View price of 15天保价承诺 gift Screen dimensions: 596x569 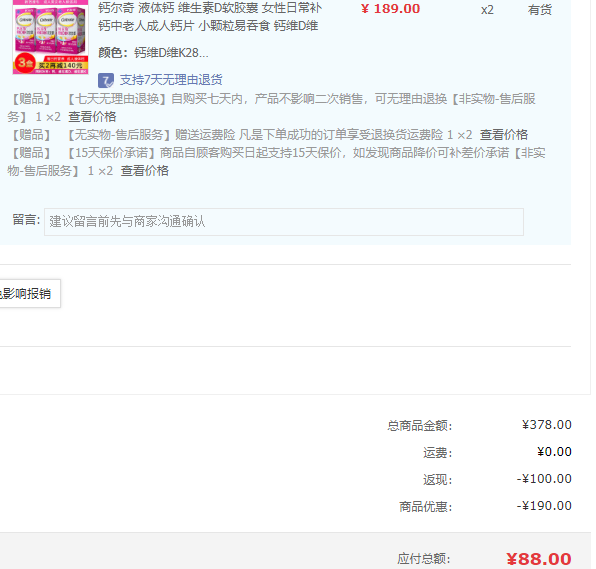(x=144, y=171)
